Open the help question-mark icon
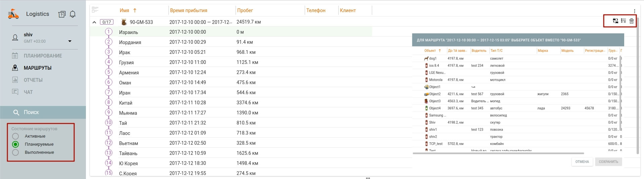 pyautogui.click(x=62, y=14)
